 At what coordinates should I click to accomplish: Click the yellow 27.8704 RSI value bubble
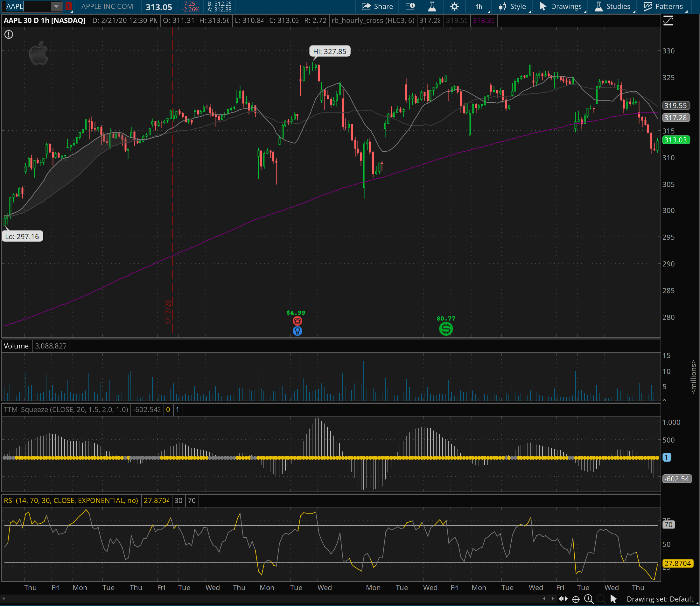678,563
